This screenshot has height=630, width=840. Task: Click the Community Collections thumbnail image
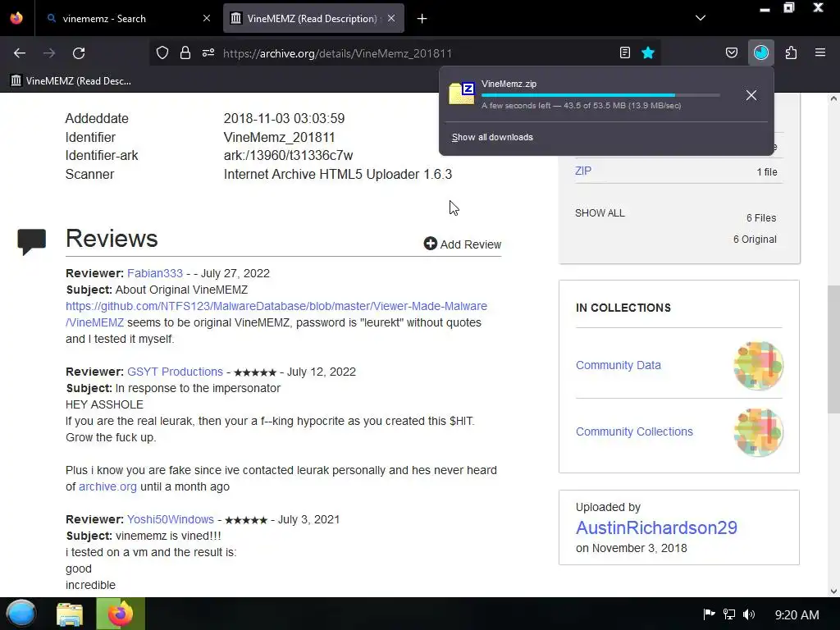click(758, 432)
